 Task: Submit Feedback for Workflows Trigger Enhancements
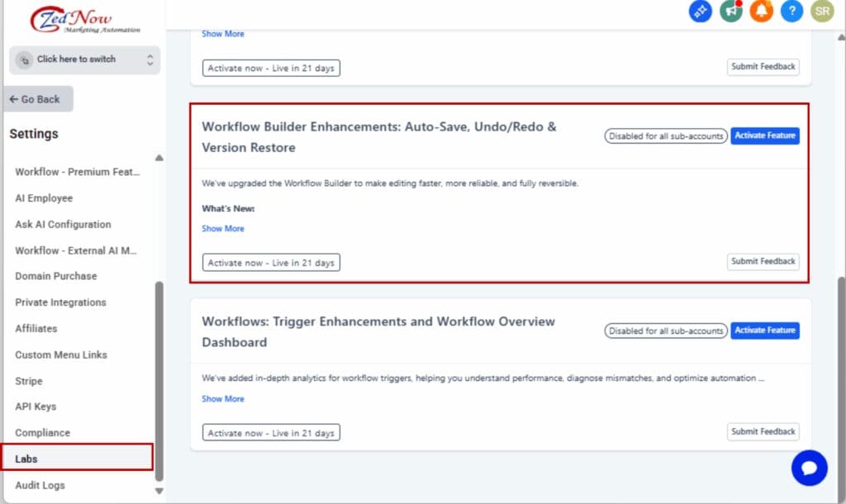pos(763,431)
